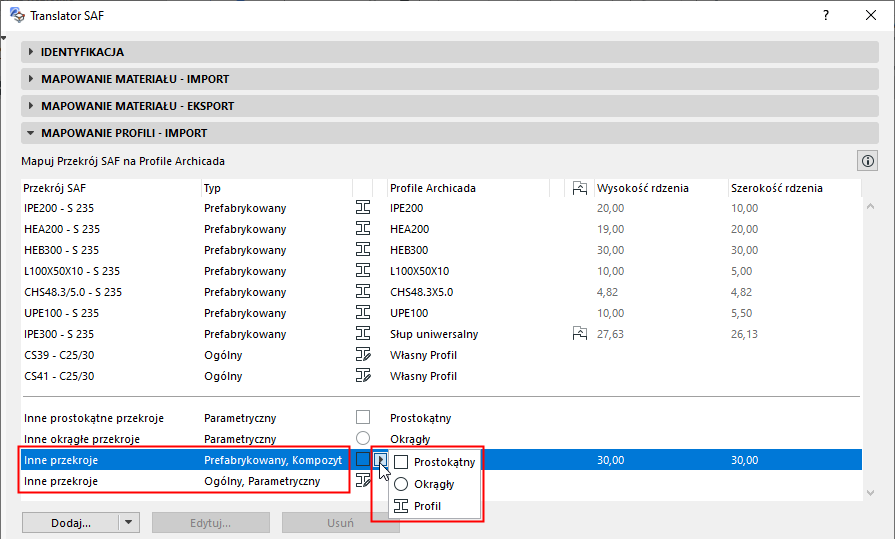Click the Edytuj... button
Image resolution: width=895 pixels, height=539 pixels.
211,522
